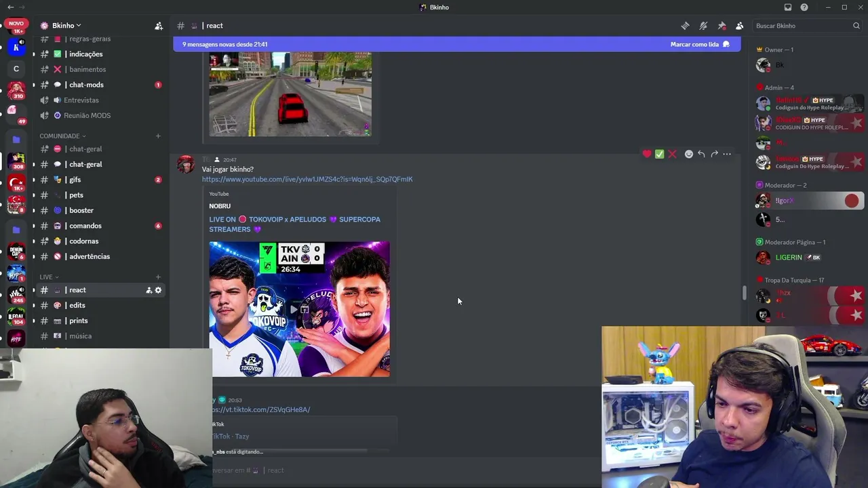The image size is (868, 488).
Task: Join the Reunião MODS voice channel
Action: coord(100,115)
